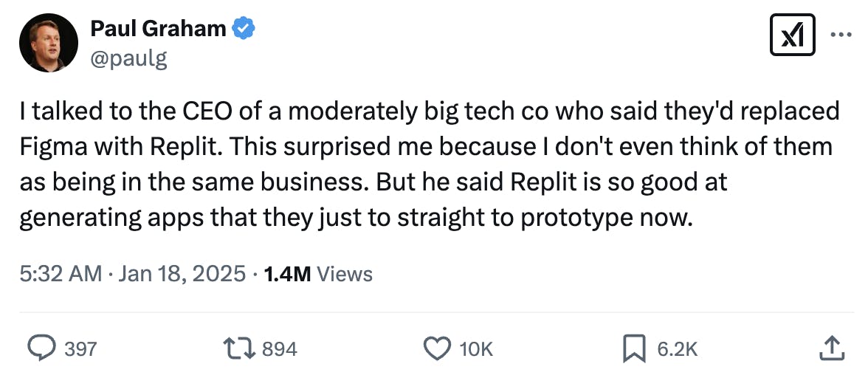Click the 10K likes count
This screenshot has width=868, height=378.
pos(476,348)
